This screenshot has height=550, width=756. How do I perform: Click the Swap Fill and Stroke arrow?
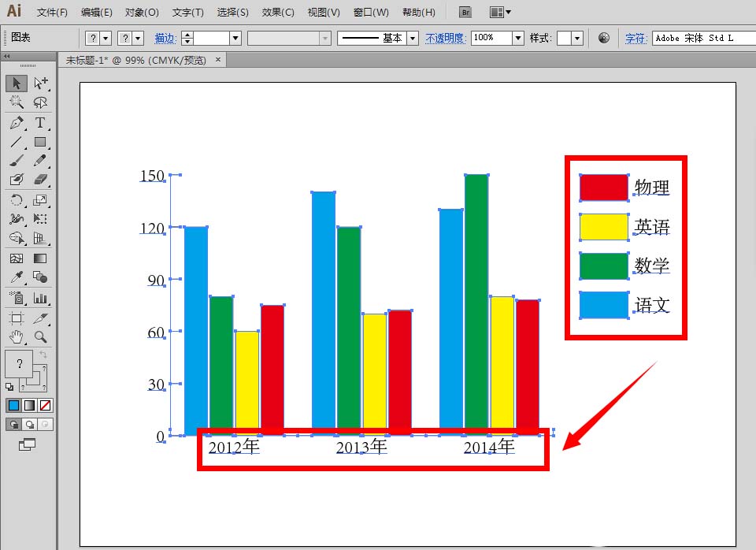[43, 355]
